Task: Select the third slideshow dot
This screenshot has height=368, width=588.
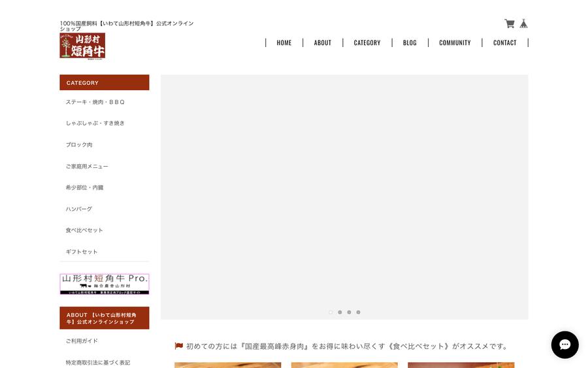Action: pyautogui.click(x=349, y=312)
